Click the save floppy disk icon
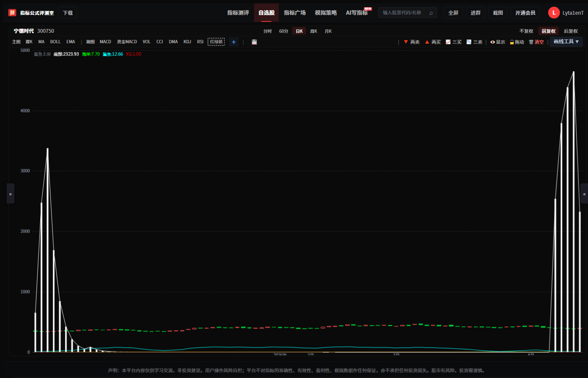The image size is (588, 378). tap(254, 42)
